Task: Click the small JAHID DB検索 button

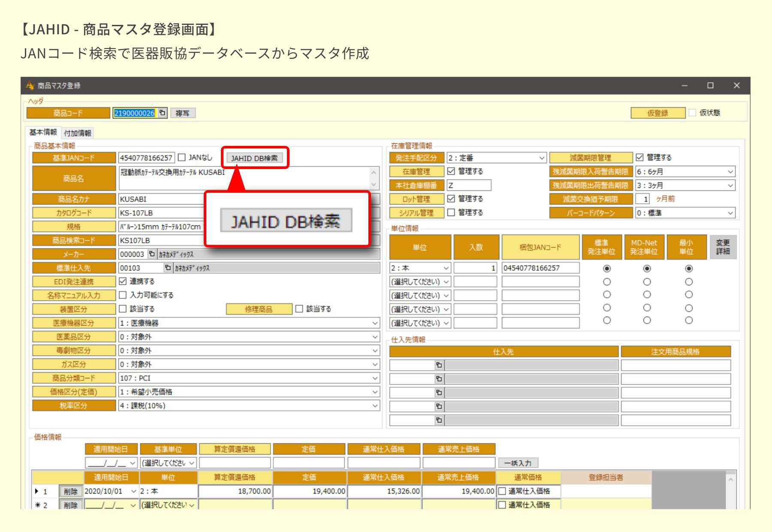Action: pos(254,158)
